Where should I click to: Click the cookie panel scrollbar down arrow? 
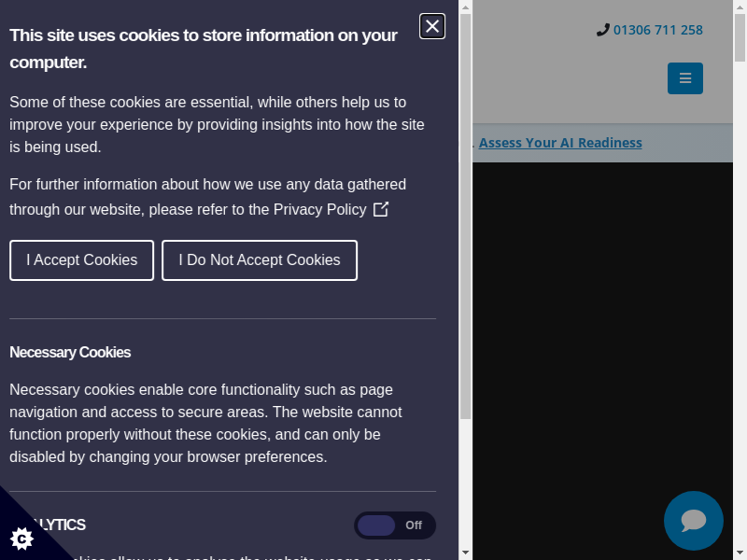(x=465, y=553)
